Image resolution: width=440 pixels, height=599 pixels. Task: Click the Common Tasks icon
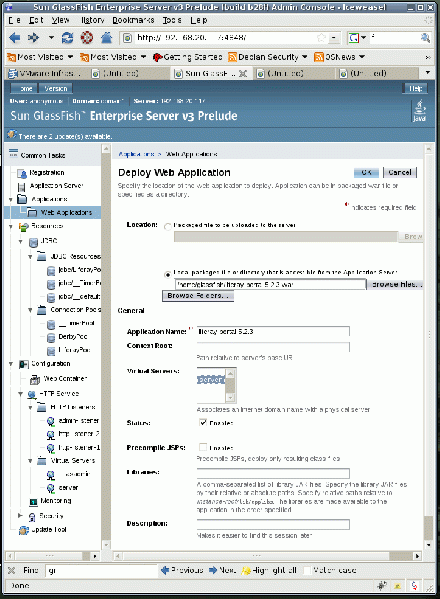click(x=13, y=154)
